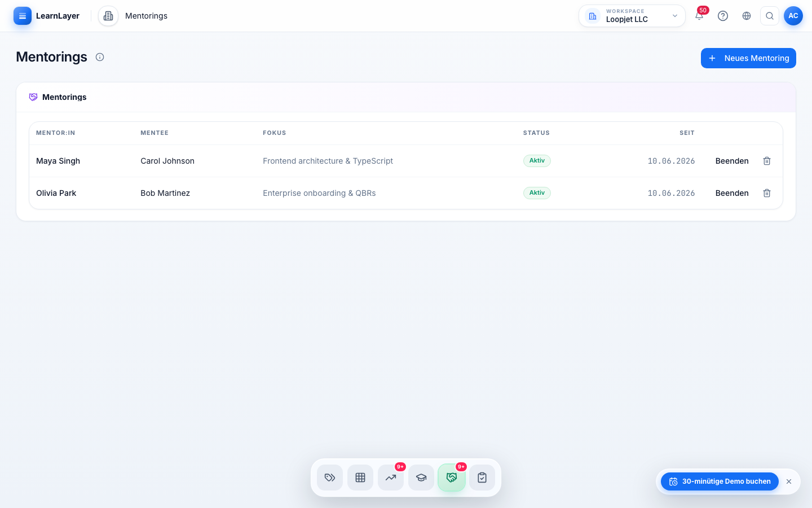Delete the Olivia Park mentoring row
The width and height of the screenshot is (812, 508).
click(767, 193)
